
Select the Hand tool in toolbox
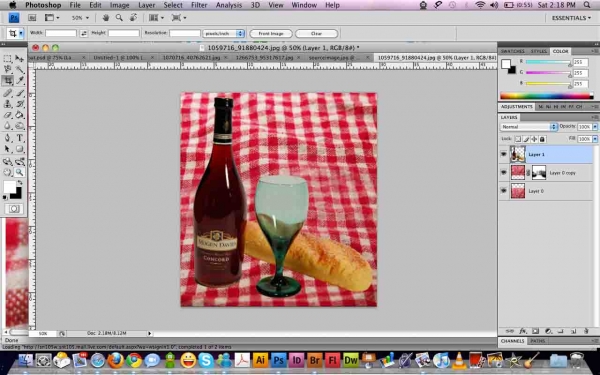7,172
